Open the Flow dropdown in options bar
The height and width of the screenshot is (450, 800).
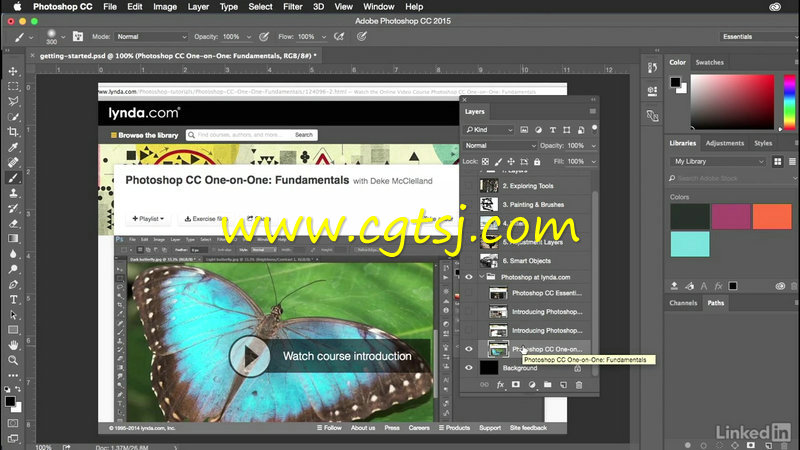coord(323,37)
